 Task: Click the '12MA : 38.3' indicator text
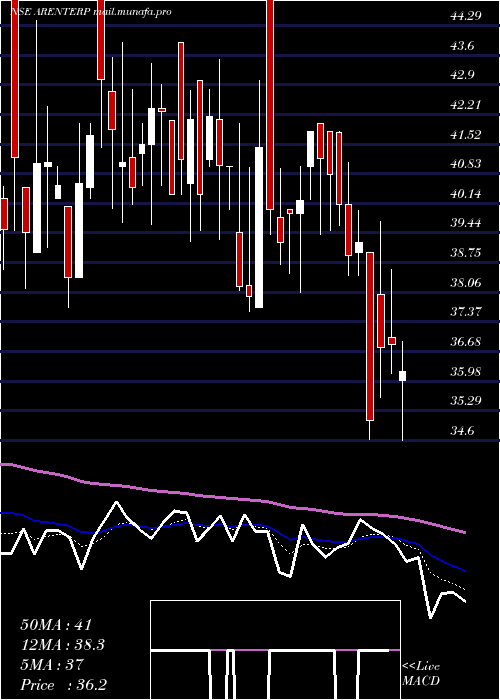pyautogui.click(x=65, y=645)
